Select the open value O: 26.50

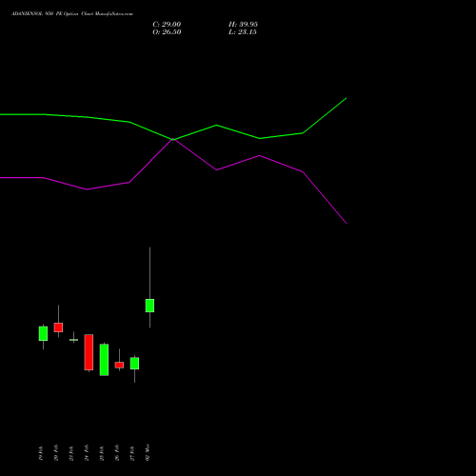click(167, 32)
